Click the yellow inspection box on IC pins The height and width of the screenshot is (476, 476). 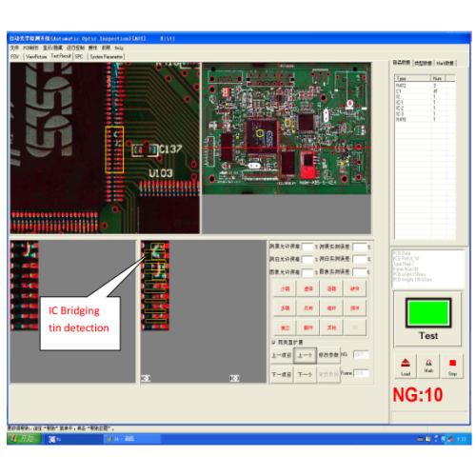pos(114,149)
